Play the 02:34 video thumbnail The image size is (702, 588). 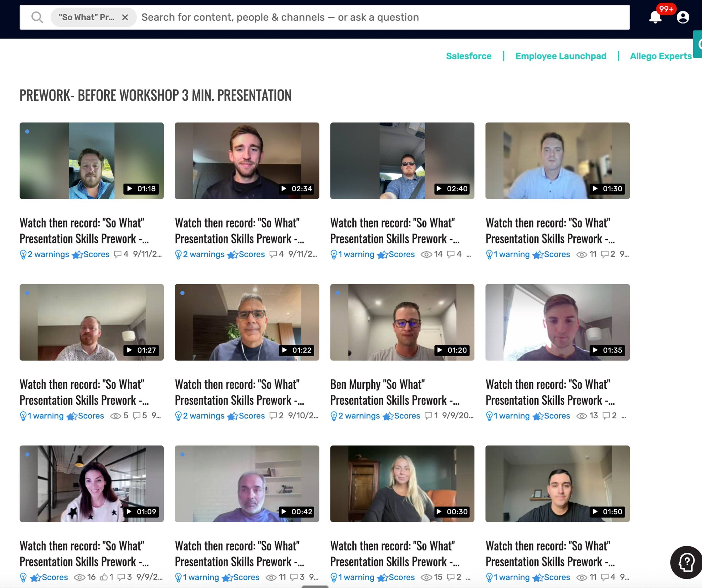247,161
